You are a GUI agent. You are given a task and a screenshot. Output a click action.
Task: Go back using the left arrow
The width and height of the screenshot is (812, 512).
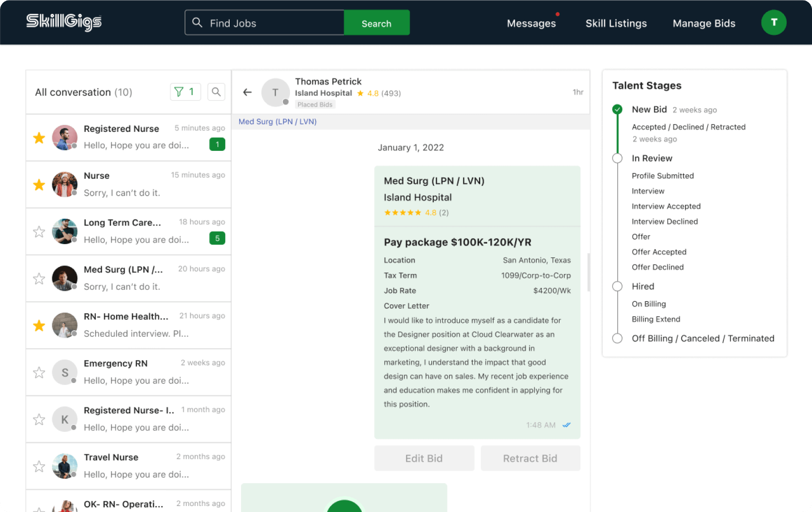click(x=248, y=92)
